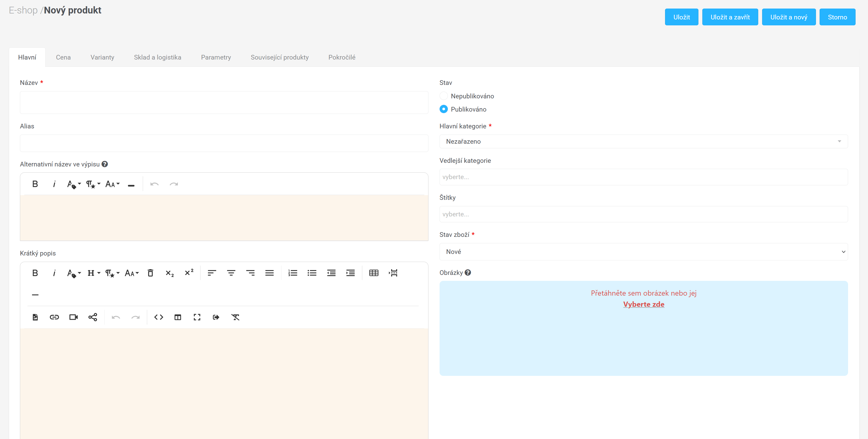The width and height of the screenshot is (868, 439).
Task: Open the Hlavní kategorie dropdown
Action: (x=643, y=142)
